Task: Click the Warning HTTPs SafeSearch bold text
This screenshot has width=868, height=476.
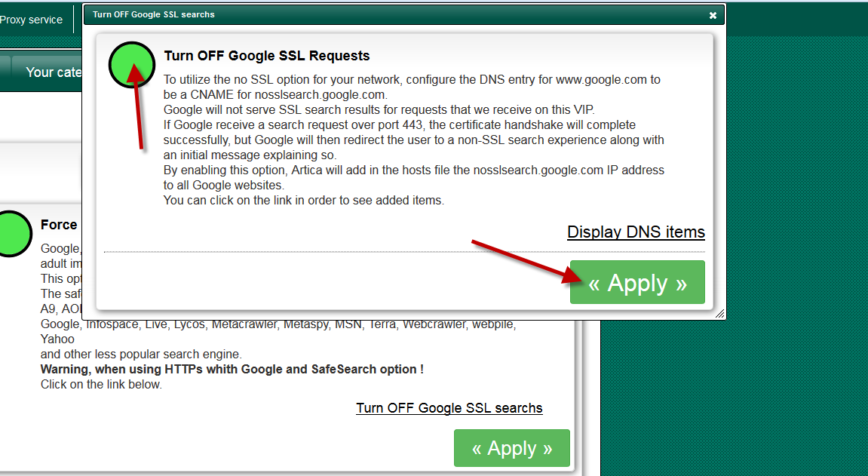Action: pyautogui.click(x=232, y=369)
